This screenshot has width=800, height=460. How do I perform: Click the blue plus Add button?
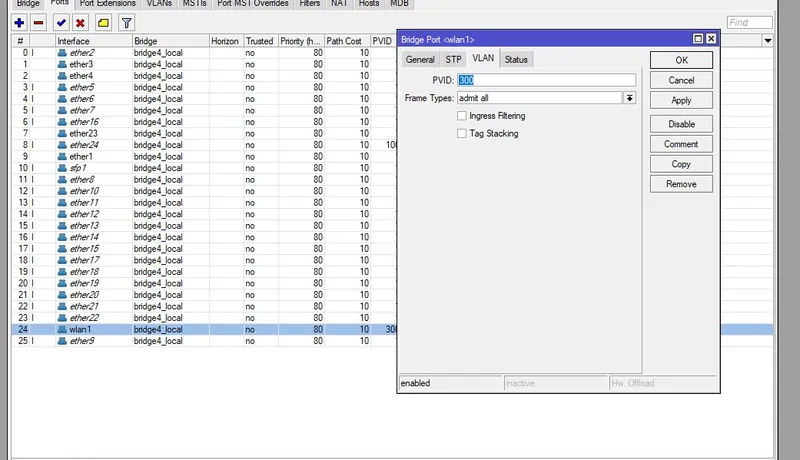click(x=19, y=23)
